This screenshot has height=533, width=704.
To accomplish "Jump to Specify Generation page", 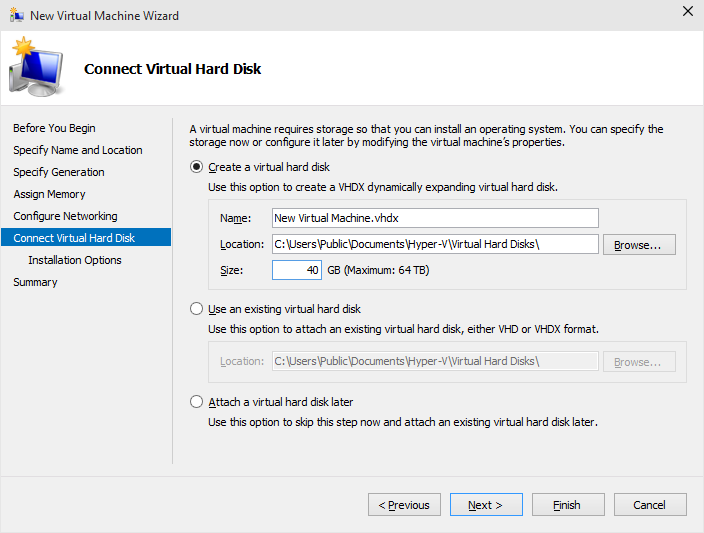I will (x=58, y=172).
